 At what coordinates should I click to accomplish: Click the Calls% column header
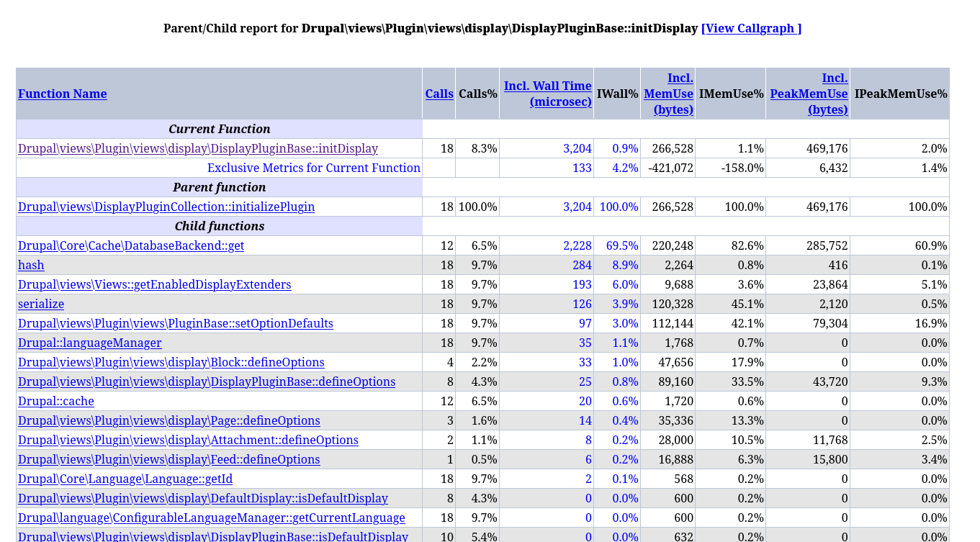[x=478, y=94]
